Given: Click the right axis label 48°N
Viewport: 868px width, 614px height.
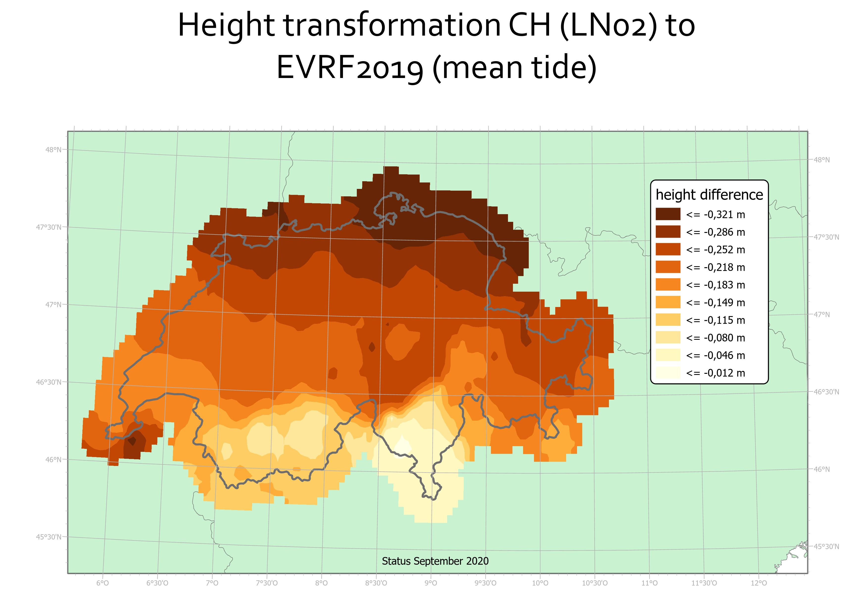Looking at the screenshot, I should coord(822,160).
